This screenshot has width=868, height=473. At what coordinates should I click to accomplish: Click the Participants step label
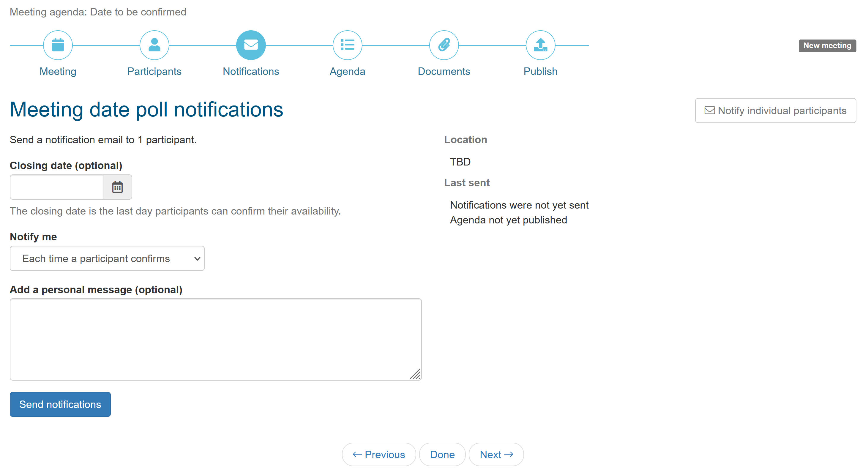[x=154, y=72]
